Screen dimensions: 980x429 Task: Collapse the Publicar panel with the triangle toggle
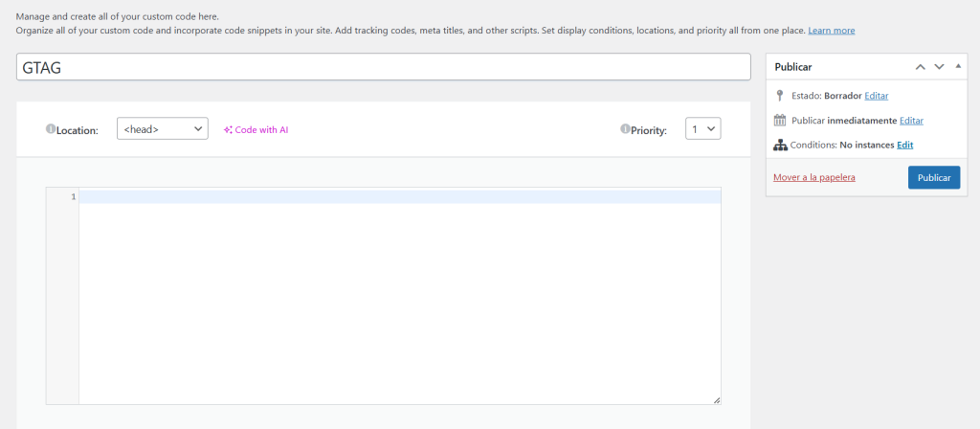(x=958, y=66)
